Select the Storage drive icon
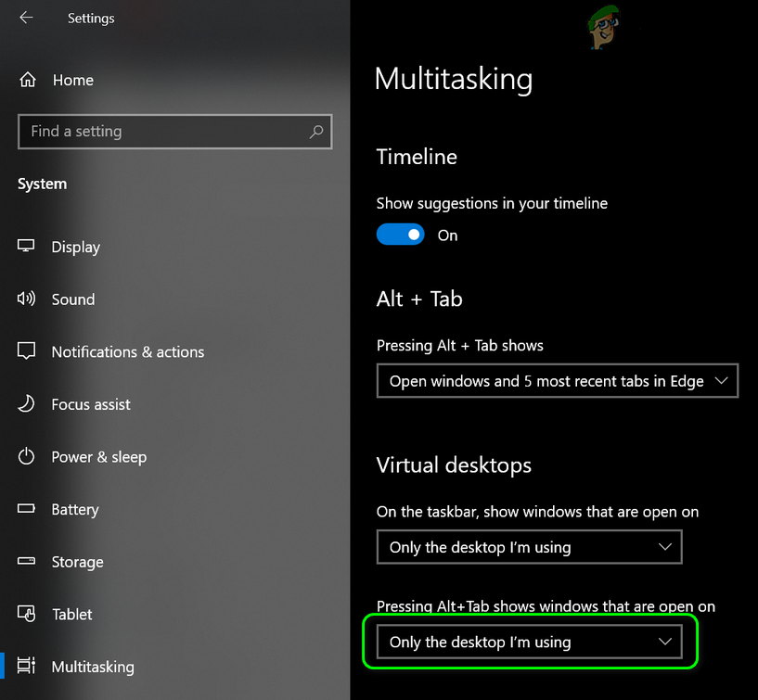758x700 pixels. (x=26, y=561)
